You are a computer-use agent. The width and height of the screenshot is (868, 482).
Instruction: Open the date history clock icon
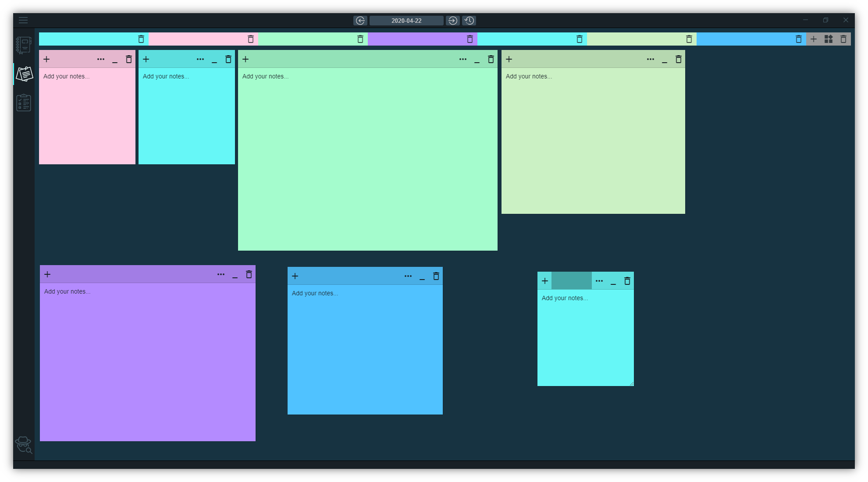pyautogui.click(x=469, y=21)
